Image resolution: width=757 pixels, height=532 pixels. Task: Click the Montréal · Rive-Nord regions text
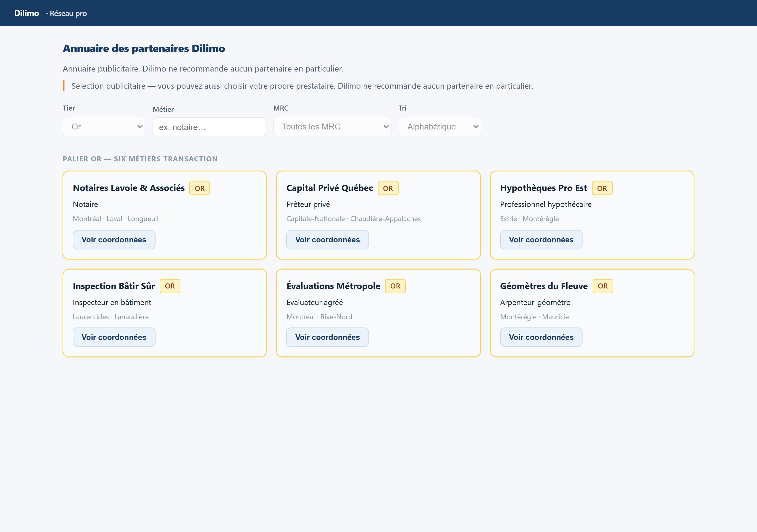pos(319,317)
